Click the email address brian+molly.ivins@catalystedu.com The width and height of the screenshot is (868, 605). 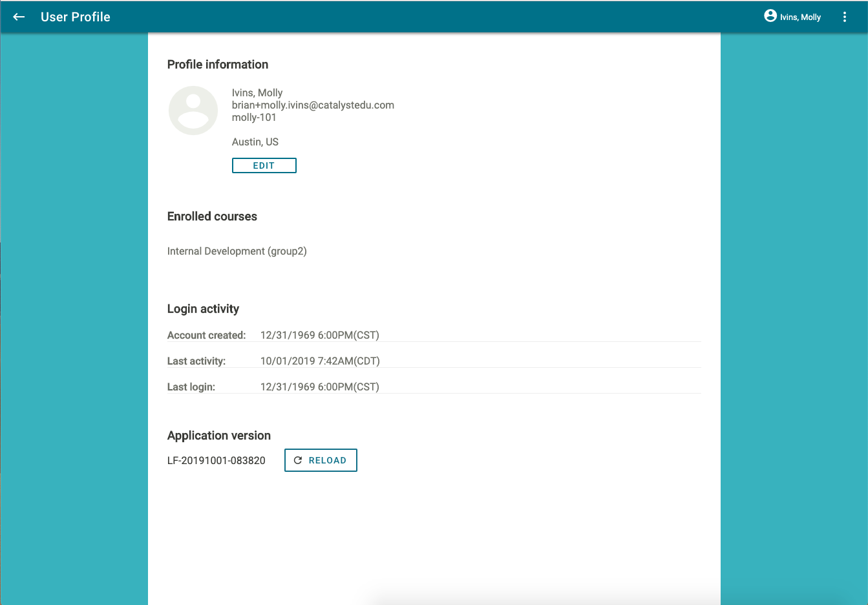click(x=313, y=105)
